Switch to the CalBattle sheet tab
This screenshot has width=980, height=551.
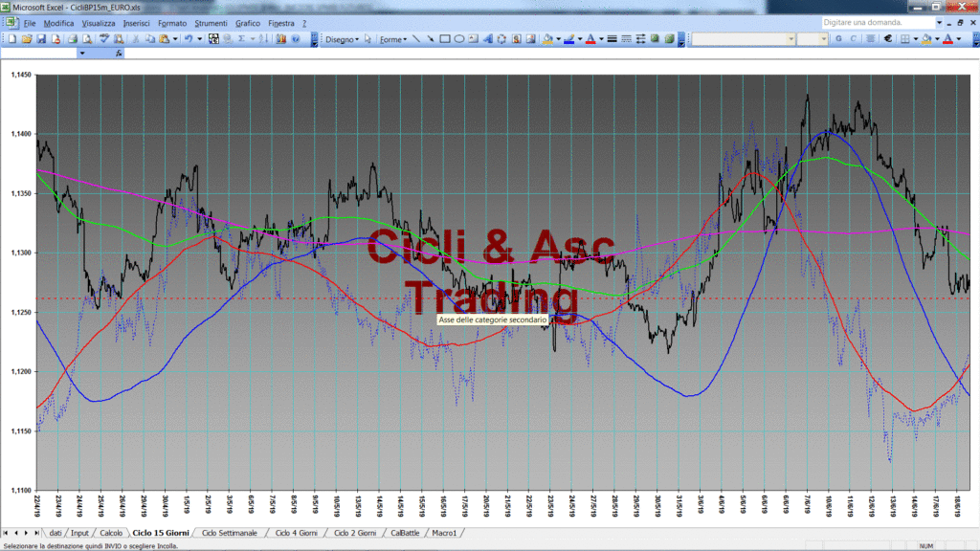pos(405,533)
